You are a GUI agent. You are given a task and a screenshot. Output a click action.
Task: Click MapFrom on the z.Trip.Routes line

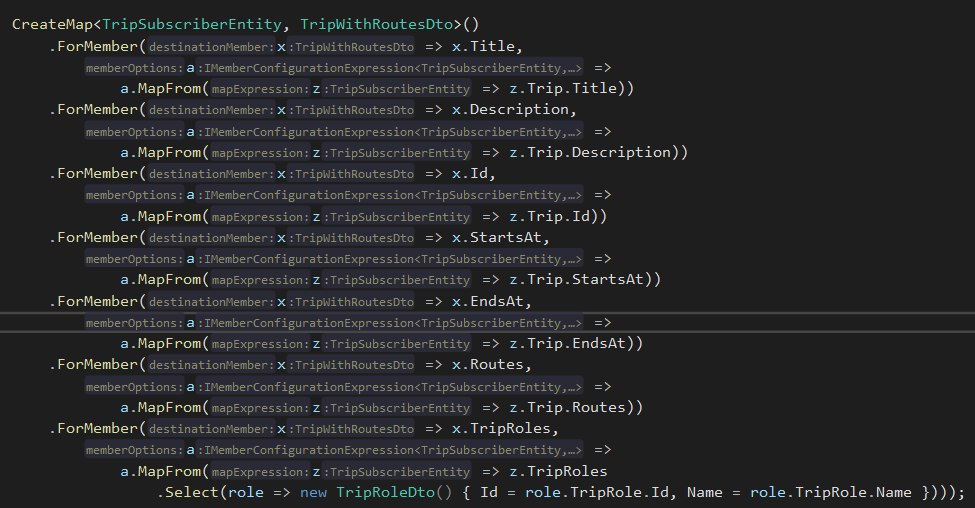(169, 407)
